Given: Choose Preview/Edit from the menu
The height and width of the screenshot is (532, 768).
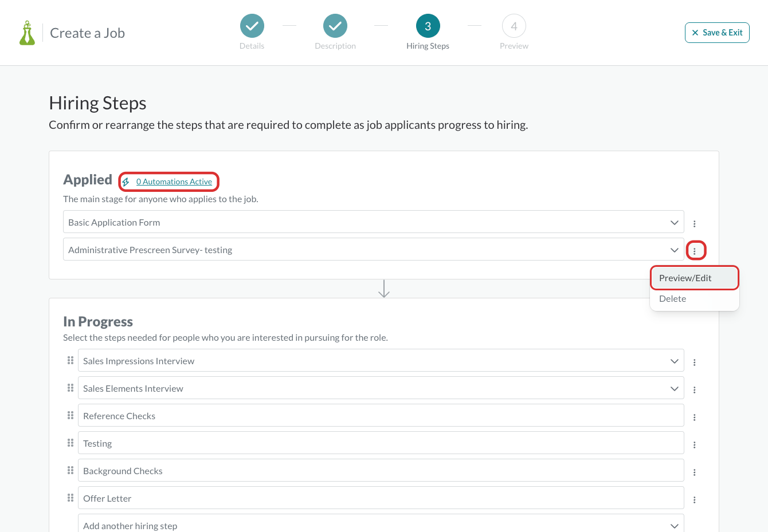Looking at the screenshot, I should coord(695,278).
